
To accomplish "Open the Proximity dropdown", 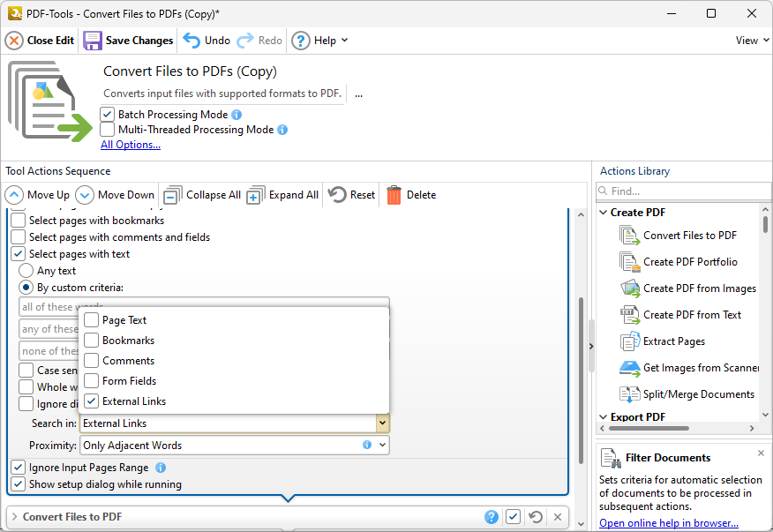I will (x=383, y=445).
